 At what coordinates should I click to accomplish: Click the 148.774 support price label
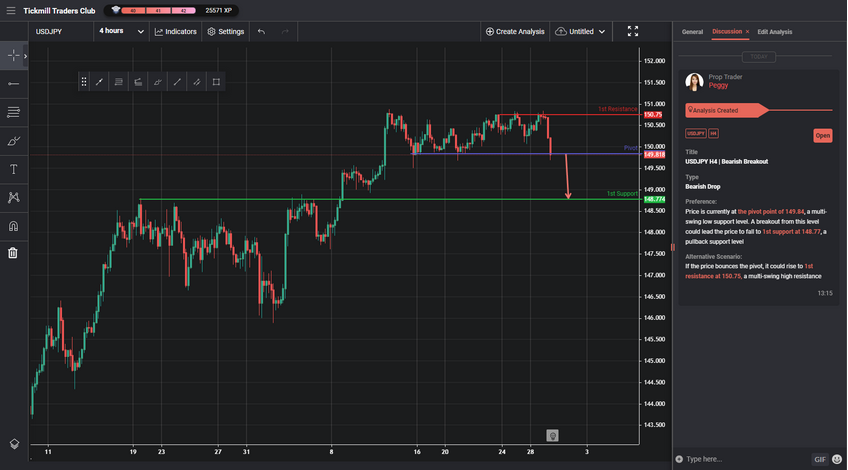[654, 200]
